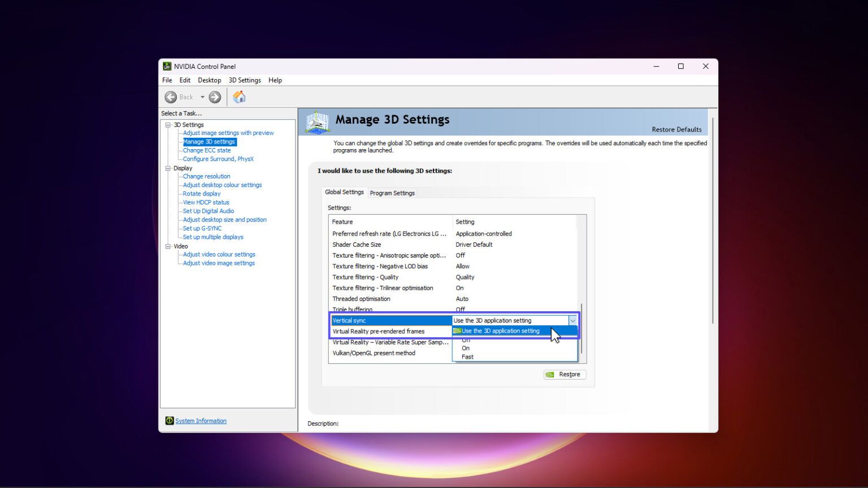Collapse the Display tree node
Viewport: 868px width, 488px height.
(168, 168)
